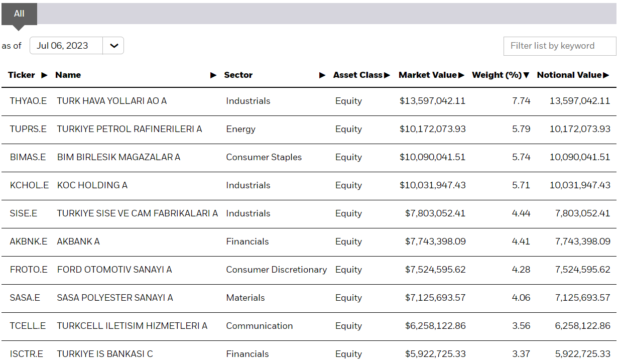This screenshot has height=364, width=618.
Task: Sort by Notional Value column arrow
Action: [606, 75]
